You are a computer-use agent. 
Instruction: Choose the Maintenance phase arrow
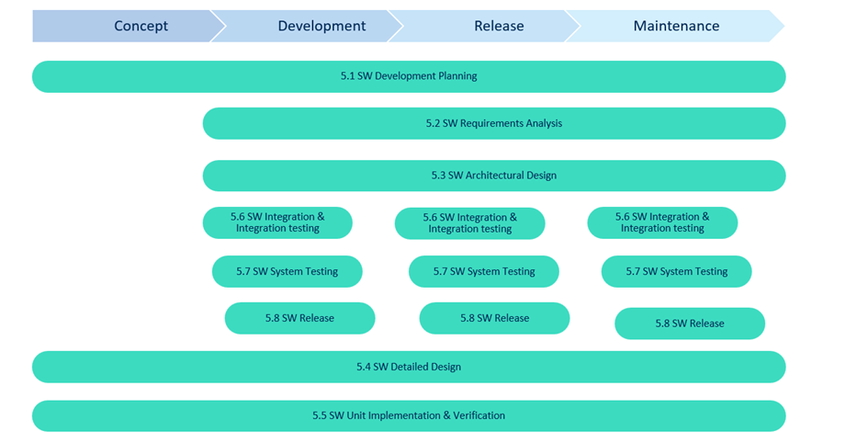point(675,26)
